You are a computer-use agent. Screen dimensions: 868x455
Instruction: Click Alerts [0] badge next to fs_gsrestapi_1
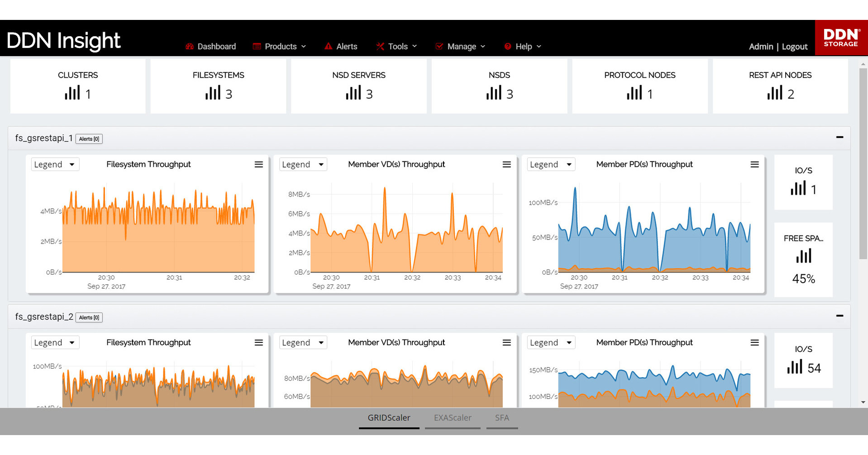89,139
